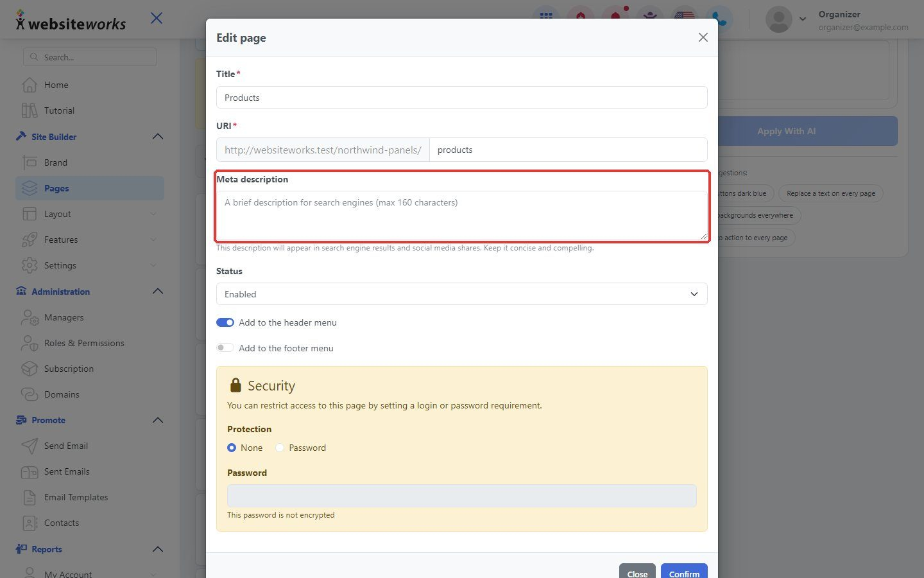The image size is (924, 578).
Task: Expand the Layout submenu chevron
Action: click(153, 214)
